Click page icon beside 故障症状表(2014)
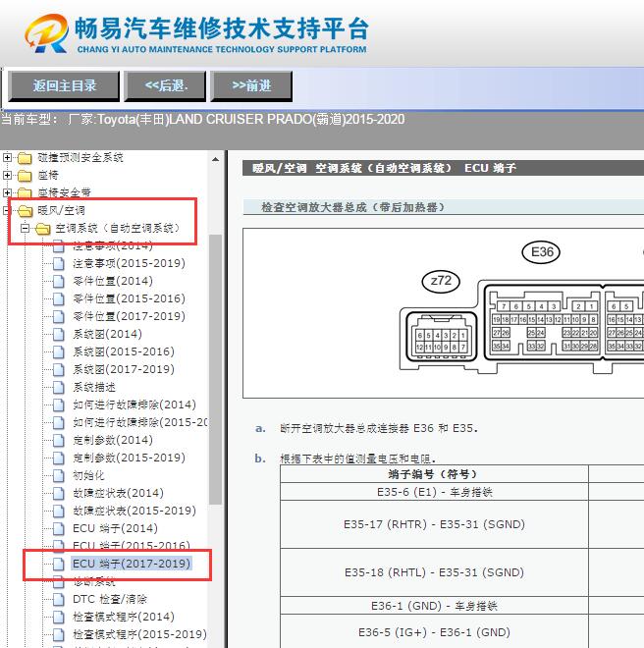This screenshot has height=648, width=644. click(x=59, y=494)
